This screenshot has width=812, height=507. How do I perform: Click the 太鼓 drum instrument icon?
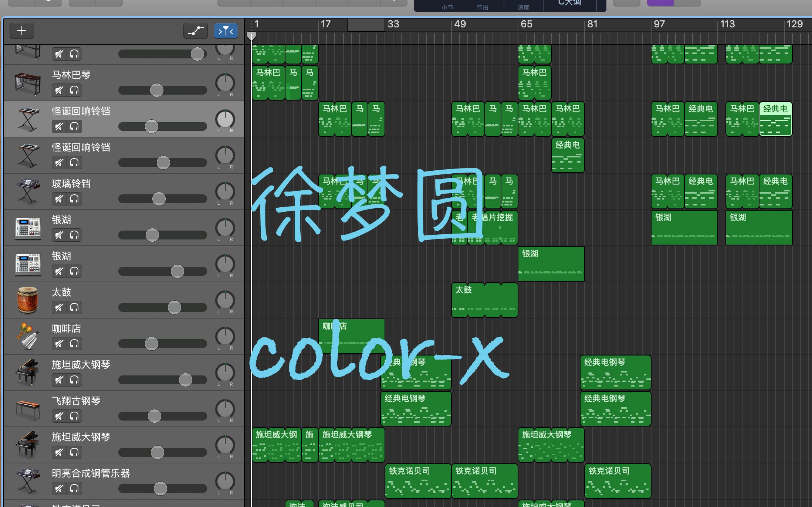click(x=27, y=300)
